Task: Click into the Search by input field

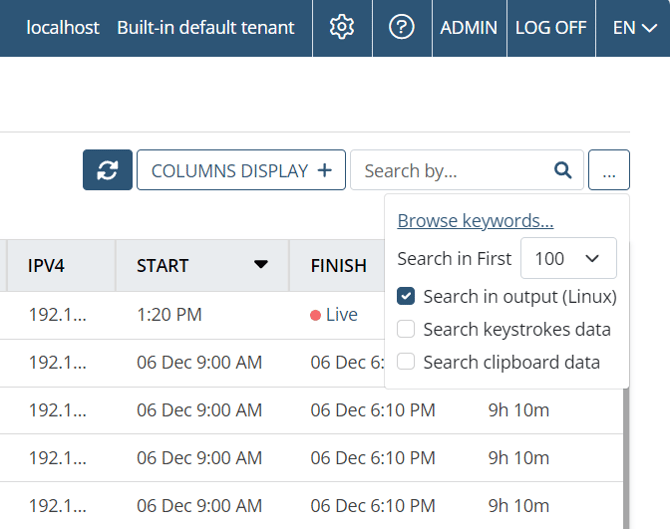Action: coord(450,171)
